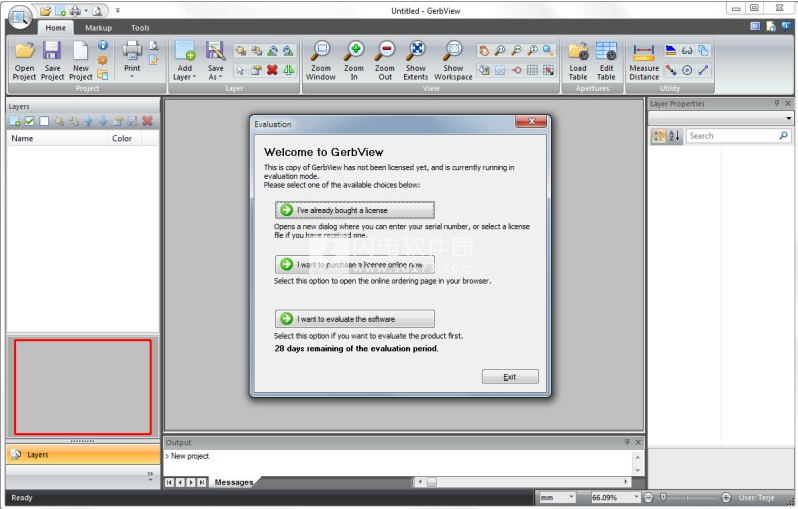This screenshot has height=509, width=798.
Task: Close the Evaluation dialog with X
Action: pyautogui.click(x=531, y=121)
